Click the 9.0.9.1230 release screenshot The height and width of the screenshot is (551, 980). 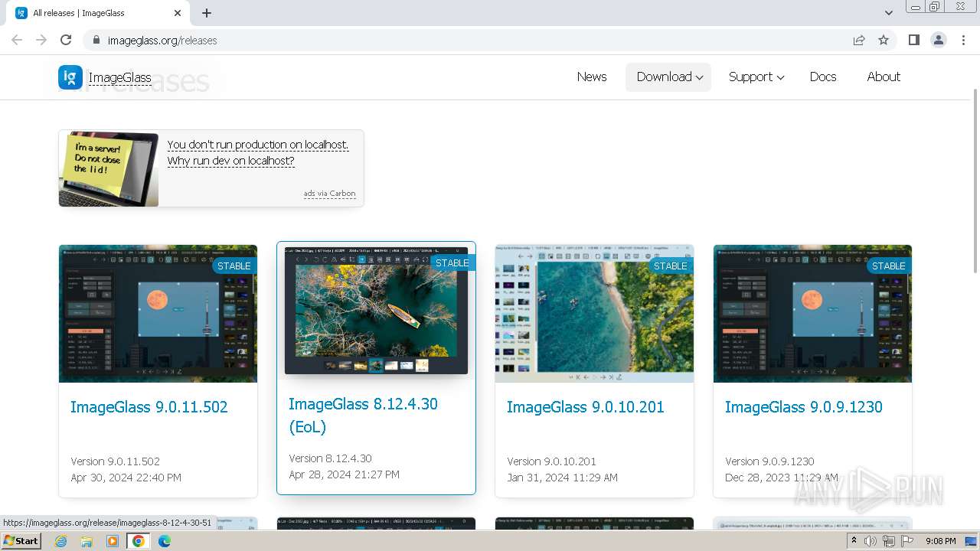[x=812, y=314]
